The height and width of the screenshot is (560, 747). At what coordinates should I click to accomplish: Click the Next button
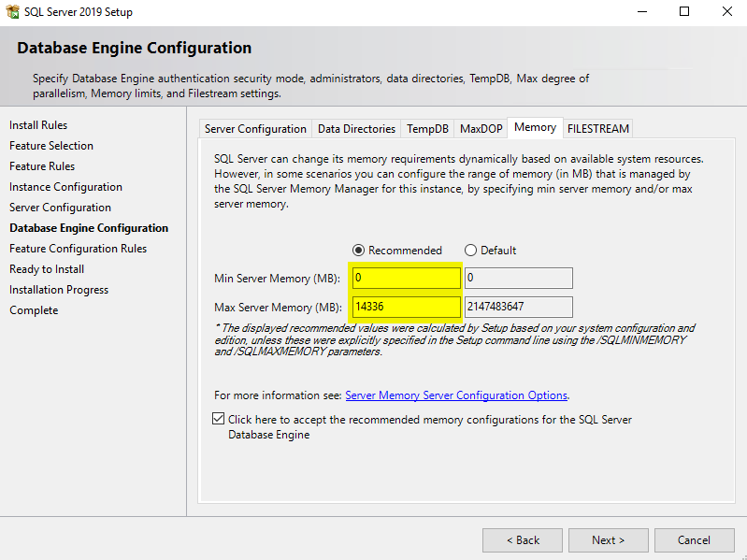[608, 540]
